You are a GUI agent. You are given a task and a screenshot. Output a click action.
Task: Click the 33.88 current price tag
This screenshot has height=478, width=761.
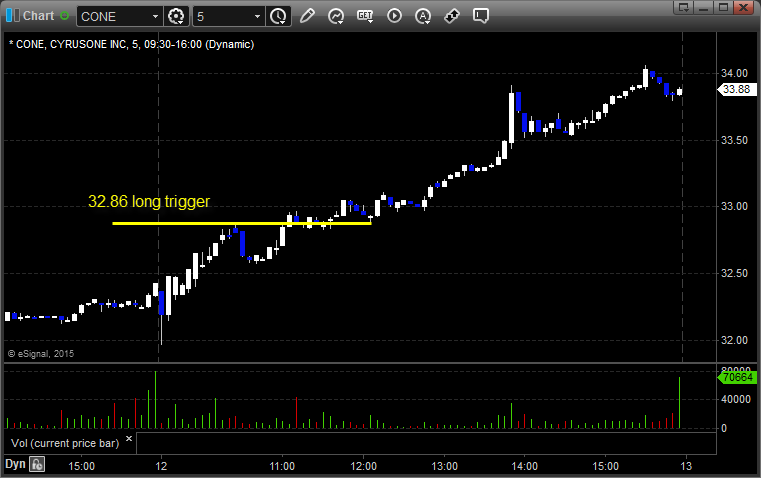coord(736,89)
